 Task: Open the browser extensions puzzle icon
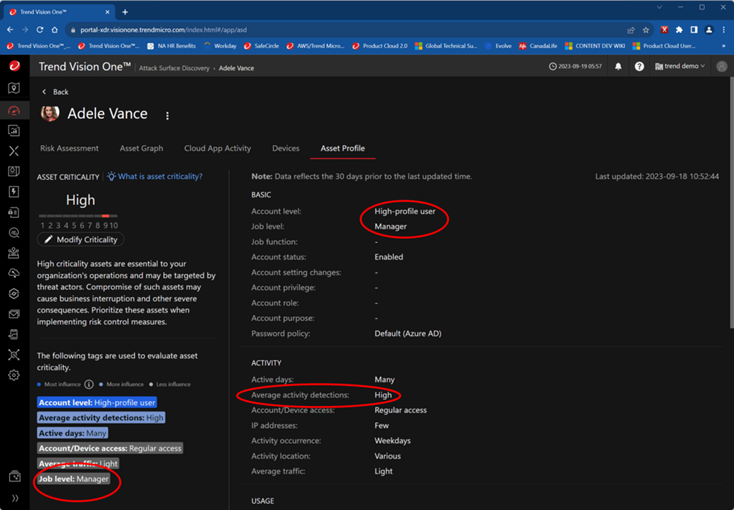pos(679,30)
